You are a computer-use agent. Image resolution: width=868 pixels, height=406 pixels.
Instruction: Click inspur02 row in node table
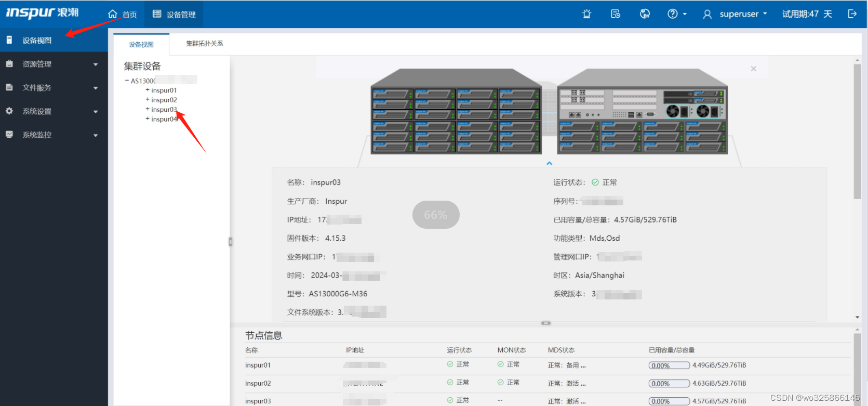click(x=548, y=383)
